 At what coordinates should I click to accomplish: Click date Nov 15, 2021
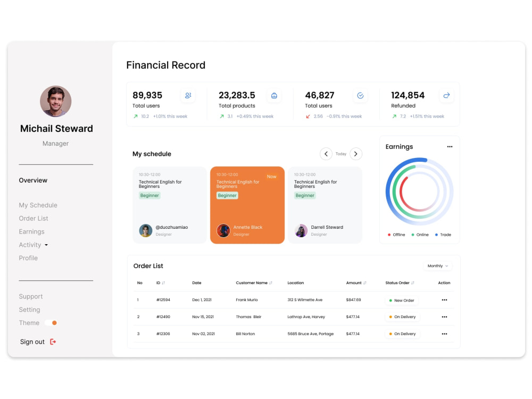click(x=203, y=317)
